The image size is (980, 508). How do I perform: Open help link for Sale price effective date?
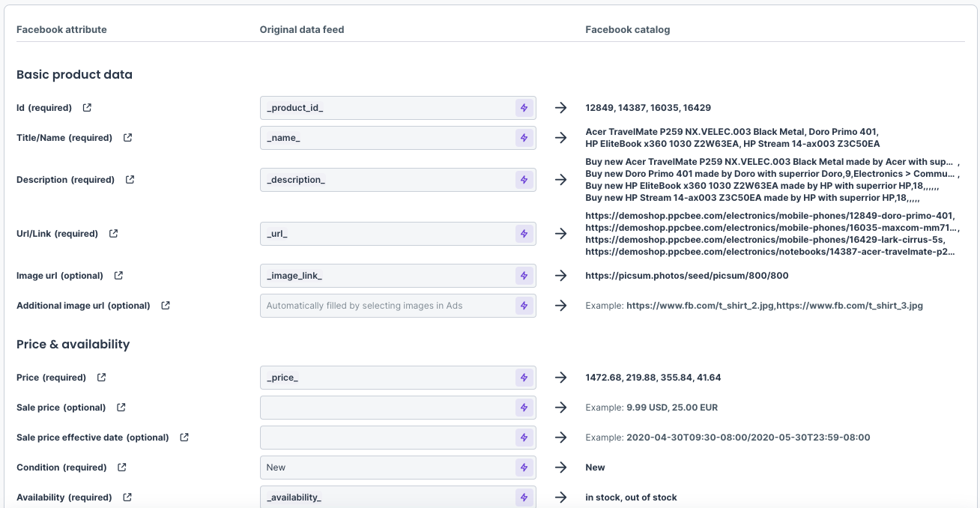pyautogui.click(x=184, y=438)
